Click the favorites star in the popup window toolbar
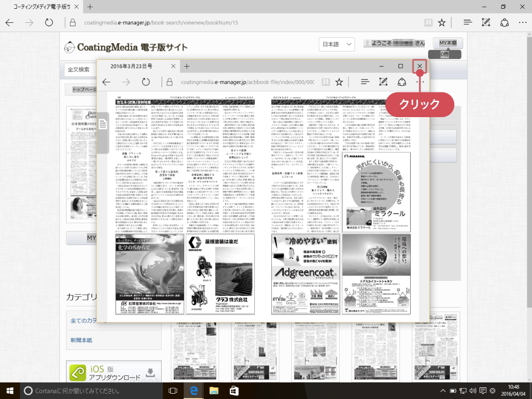532x399 pixels. (339, 82)
